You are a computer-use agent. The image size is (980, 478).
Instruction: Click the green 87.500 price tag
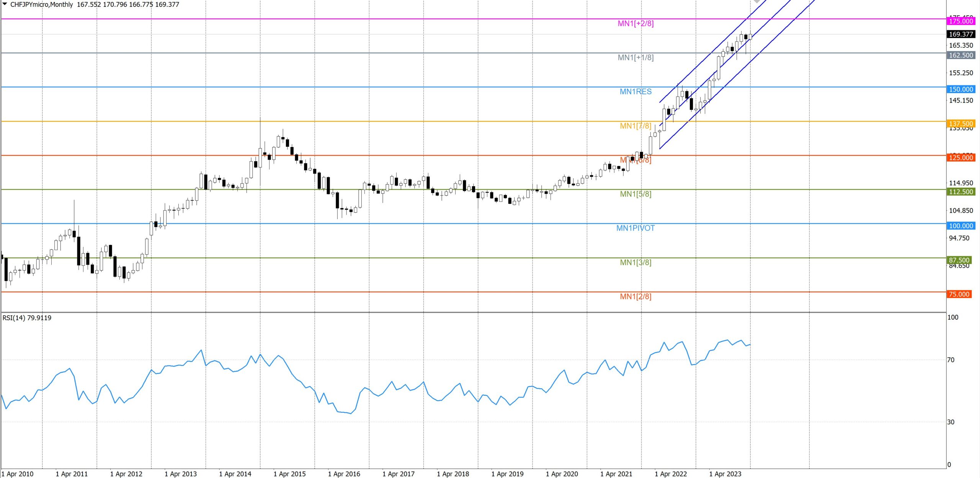click(x=959, y=260)
